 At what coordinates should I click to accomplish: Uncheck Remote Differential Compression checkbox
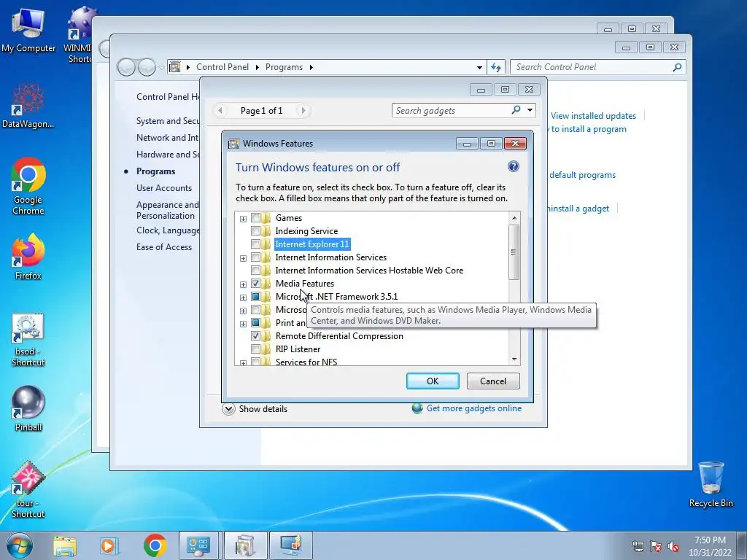tap(255, 336)
